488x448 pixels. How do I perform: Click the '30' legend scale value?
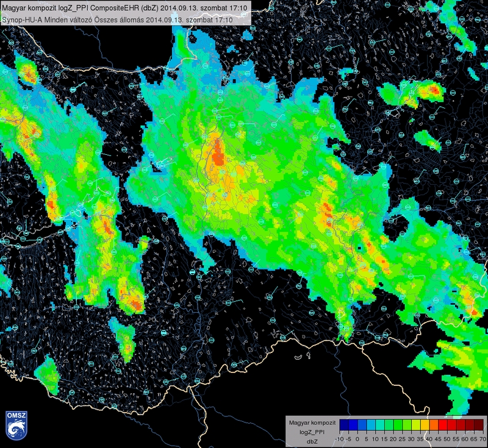coord(411,439)
